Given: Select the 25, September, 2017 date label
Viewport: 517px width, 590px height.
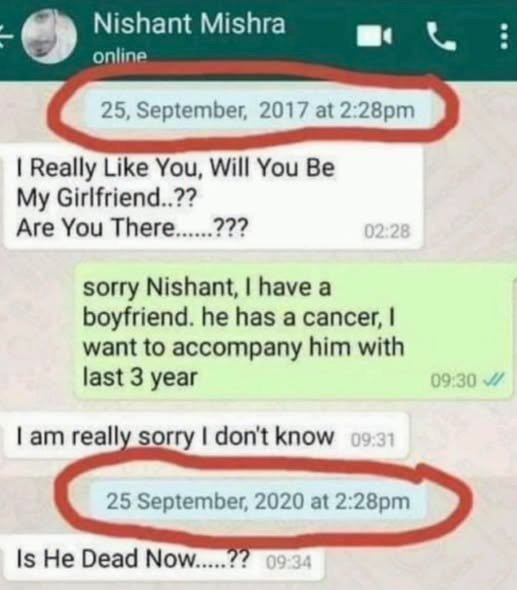Looking at the screenshot, I should (x=258, y=110).
